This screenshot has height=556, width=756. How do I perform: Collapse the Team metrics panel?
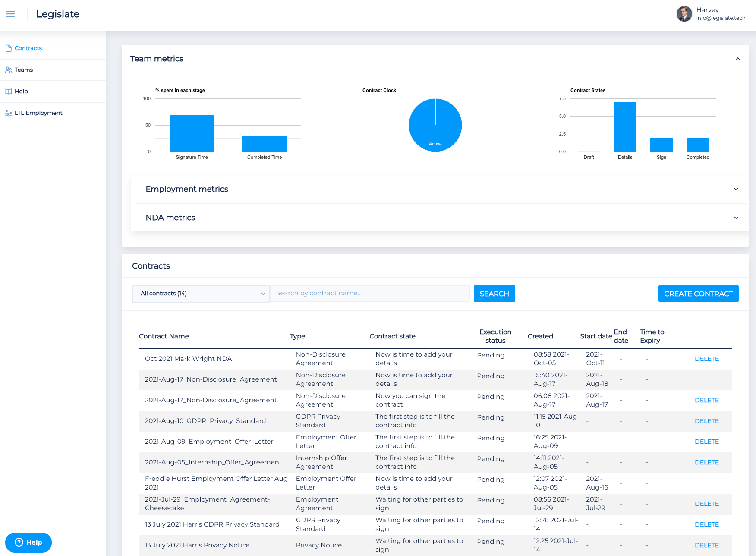[x=737, y=59]
